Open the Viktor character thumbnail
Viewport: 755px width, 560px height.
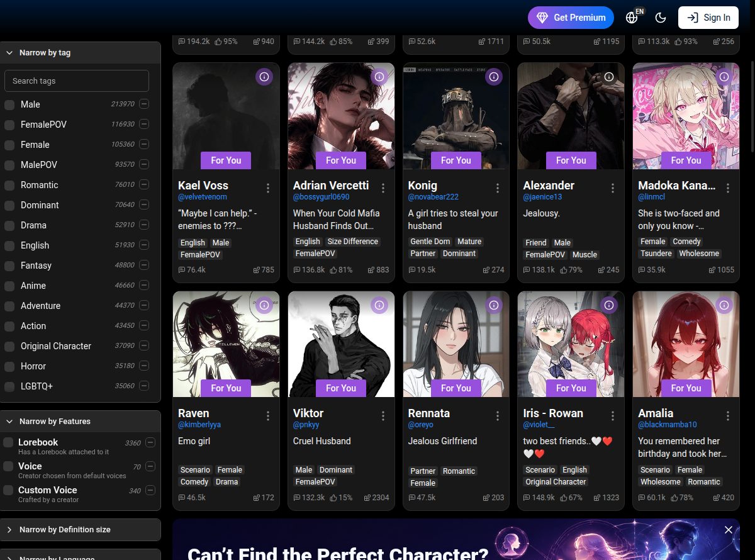tap(341, 344)
